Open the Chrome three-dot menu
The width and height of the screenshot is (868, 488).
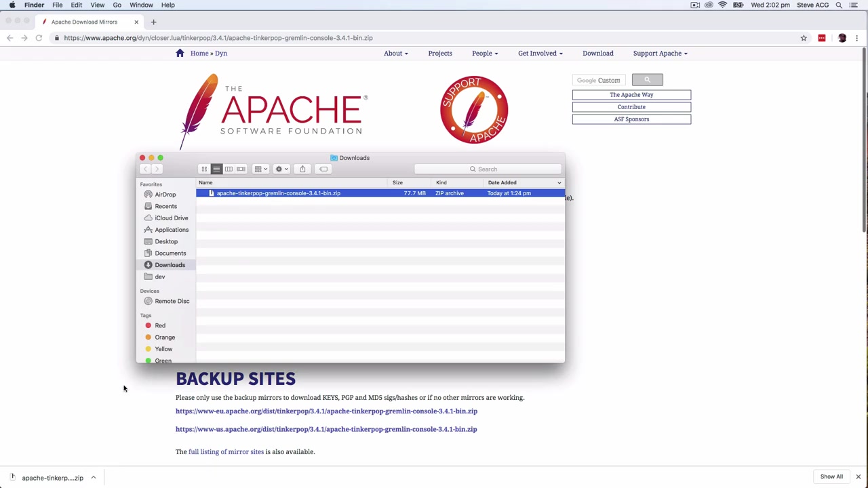[857, 38]
